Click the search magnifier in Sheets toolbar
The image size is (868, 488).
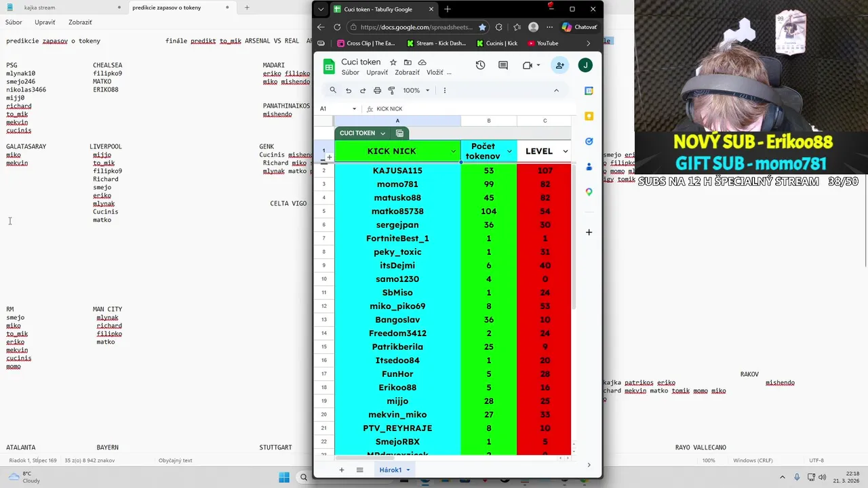pyautogui.click(x=333, y=90)
